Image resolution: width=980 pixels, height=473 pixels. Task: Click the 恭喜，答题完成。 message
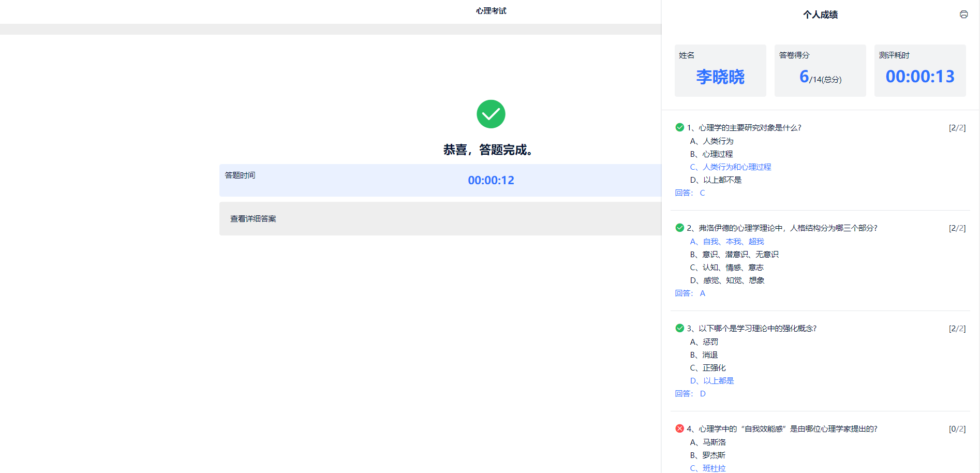click(x=488, y=150)
